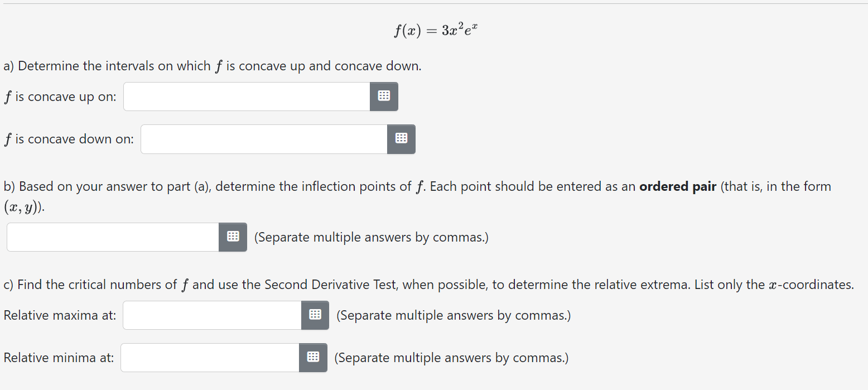Open the math keypad for relative maxima
Image resolution: width=868 pixels, height=390 pixels.
click(315, 315)
